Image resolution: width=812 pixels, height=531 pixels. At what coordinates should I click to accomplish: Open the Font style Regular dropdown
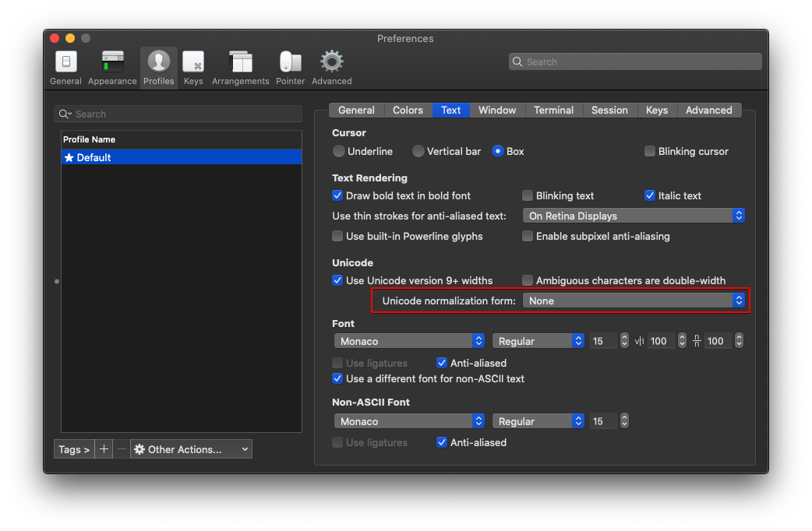pyautogui.click(x=538, y=341)
